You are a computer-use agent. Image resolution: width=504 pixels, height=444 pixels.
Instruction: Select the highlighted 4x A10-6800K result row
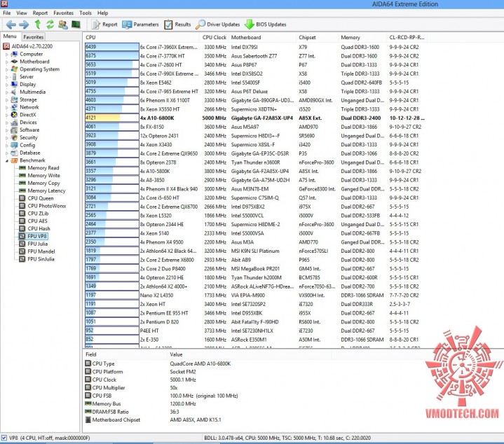point(254,118)
